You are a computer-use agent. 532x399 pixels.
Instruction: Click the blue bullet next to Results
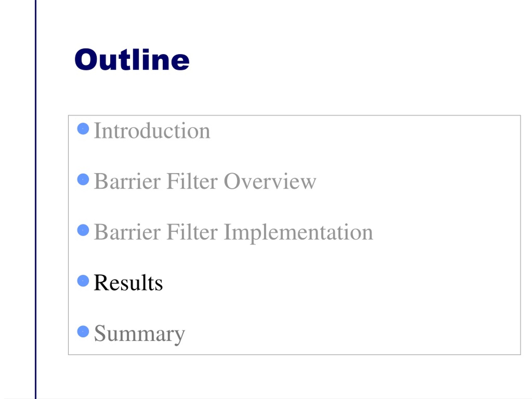(83, 281)
